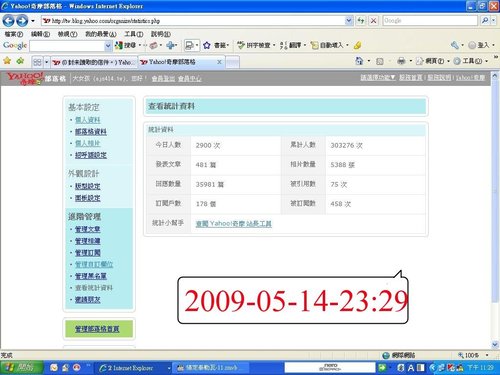Click the Home icon in the command bar
This screenshot has width=500, height=375.
(359, 61)
